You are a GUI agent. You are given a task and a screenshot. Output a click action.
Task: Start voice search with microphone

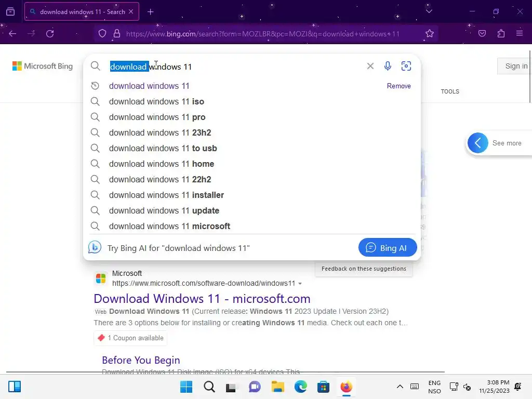[388, 66]
